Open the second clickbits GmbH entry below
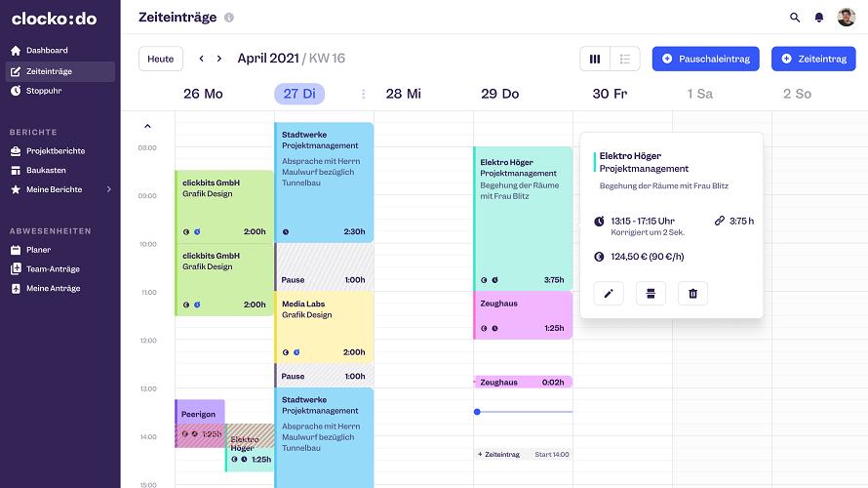 click(x=224, y=280)
